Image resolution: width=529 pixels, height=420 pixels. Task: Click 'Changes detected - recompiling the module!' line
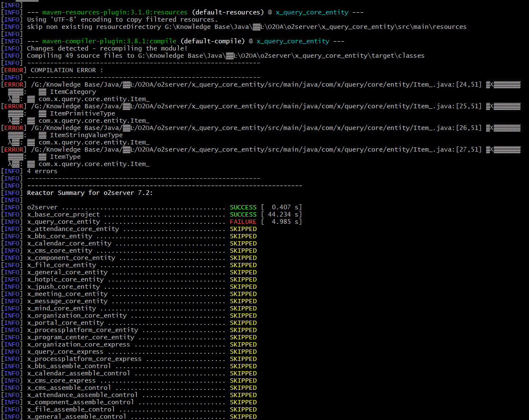tap(107, 48)
